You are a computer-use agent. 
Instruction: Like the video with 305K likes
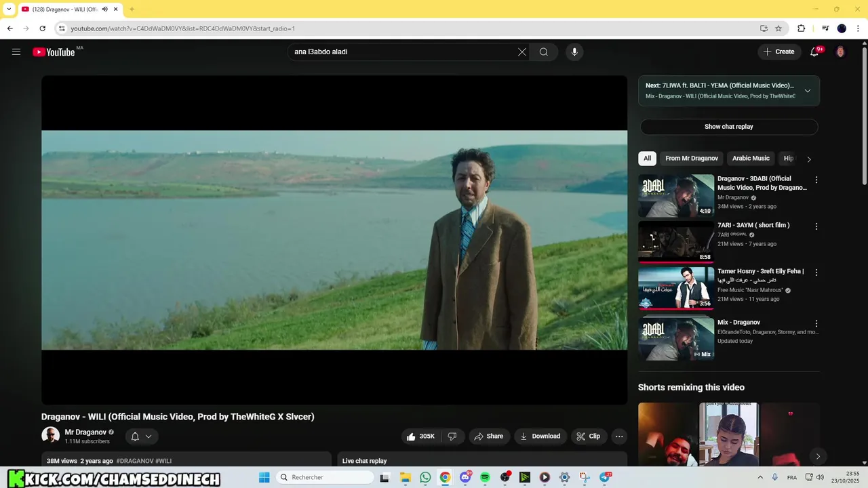pyautogui.click(x=420, y=436)
